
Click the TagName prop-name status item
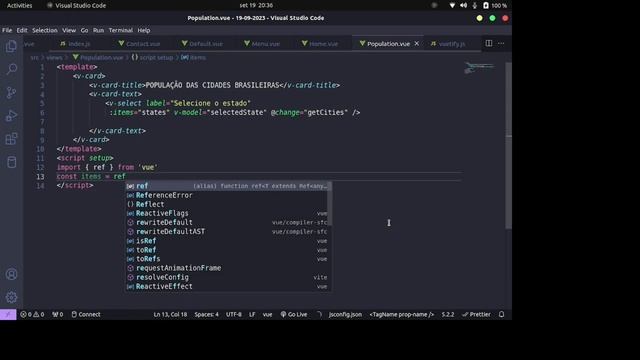tap(402, 314)
